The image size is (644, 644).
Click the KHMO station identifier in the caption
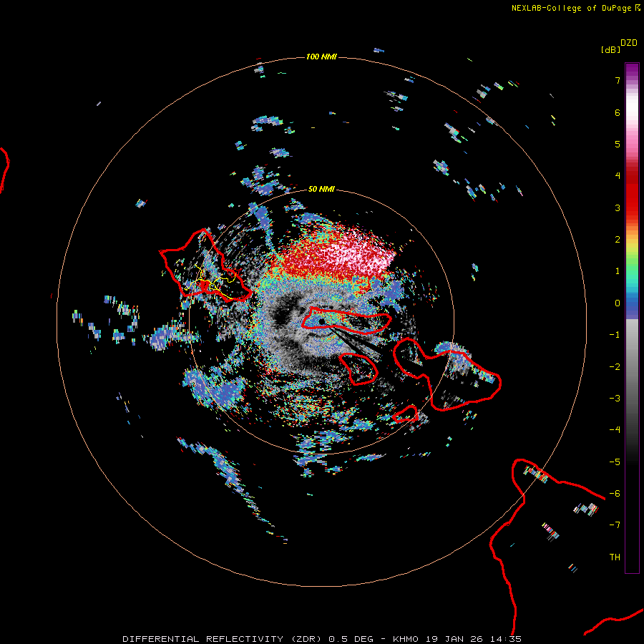pos(406,639)
